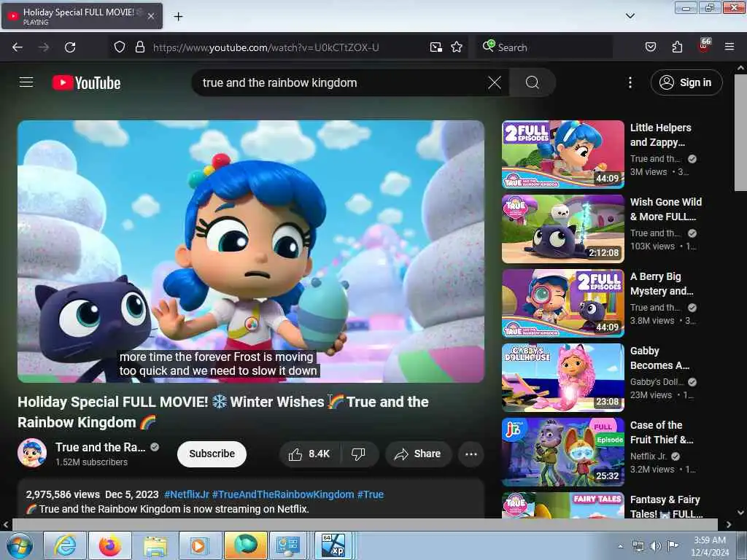This screenshot has height=560, width=747.
Task: Open the Firefox application menu
Action: coord(729,47)
